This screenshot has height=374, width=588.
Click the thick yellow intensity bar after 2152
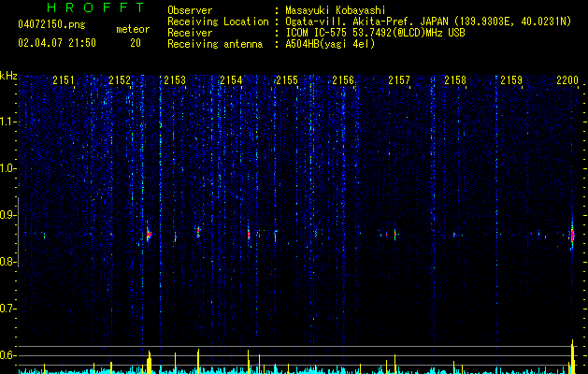click(x=149, y=363)
